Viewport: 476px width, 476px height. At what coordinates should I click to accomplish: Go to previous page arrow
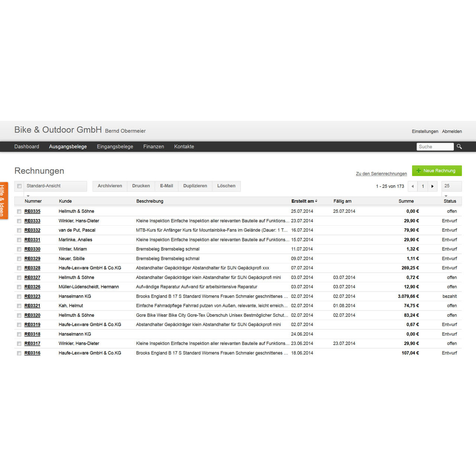412,186
